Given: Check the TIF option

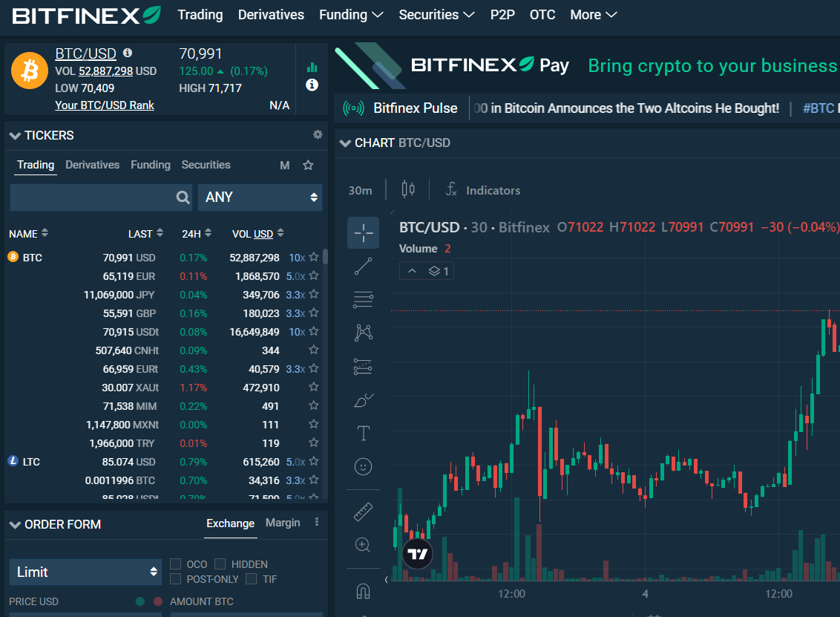Looking at the screenshot, I should pyautogui.click(x=251, y=579).
